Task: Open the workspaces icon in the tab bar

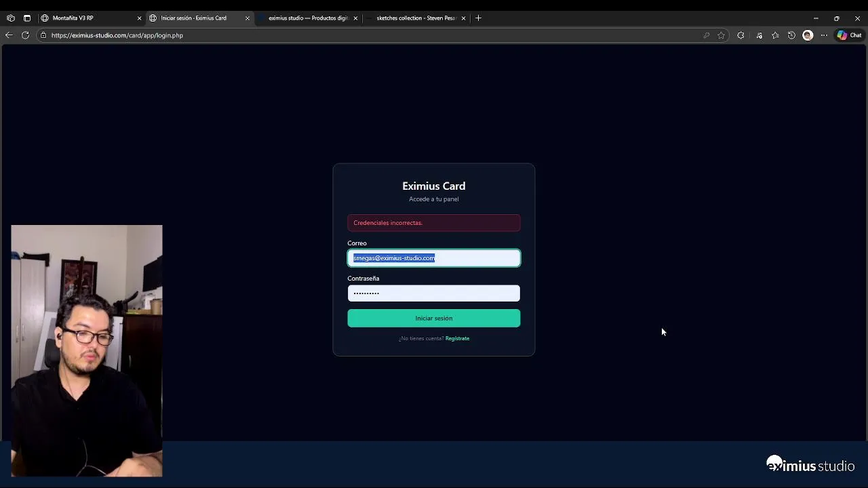Action: pos(11,18)
